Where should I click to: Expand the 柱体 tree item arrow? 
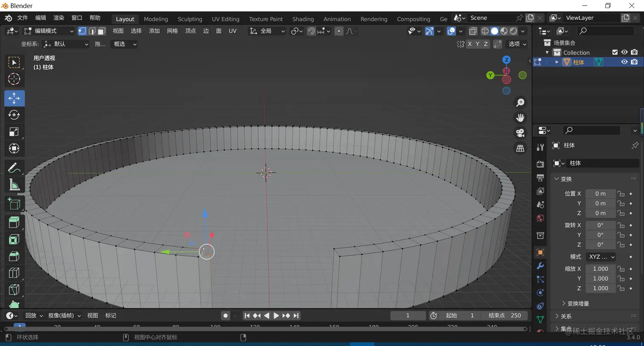[557, 62]
